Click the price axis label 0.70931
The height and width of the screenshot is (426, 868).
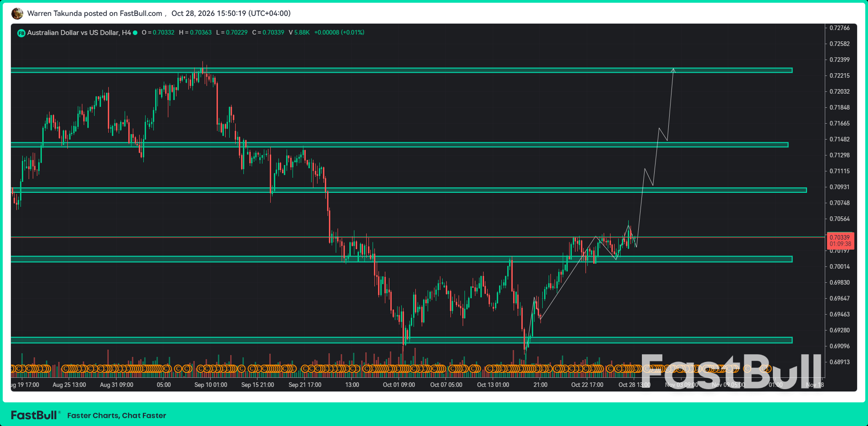pyautogui.click(x=839, y=187)
